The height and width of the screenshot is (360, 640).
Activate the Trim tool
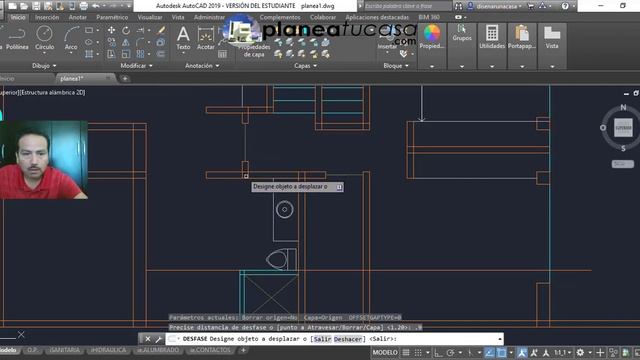point(140,31)
